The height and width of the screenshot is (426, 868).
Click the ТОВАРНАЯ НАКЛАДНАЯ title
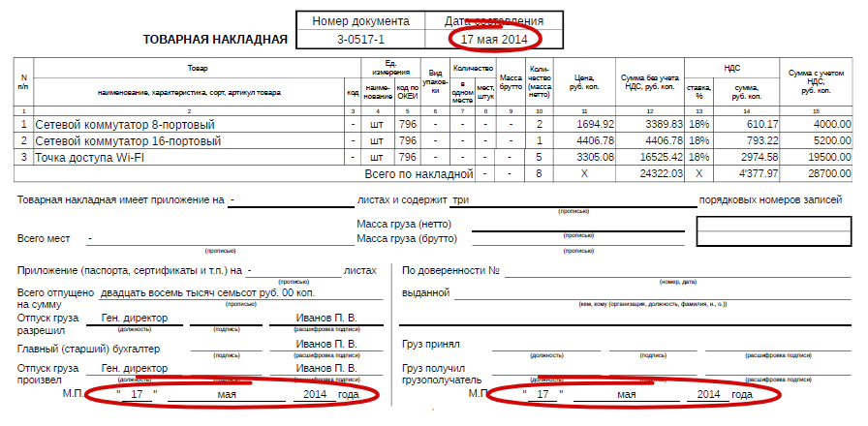pos(215,40)
